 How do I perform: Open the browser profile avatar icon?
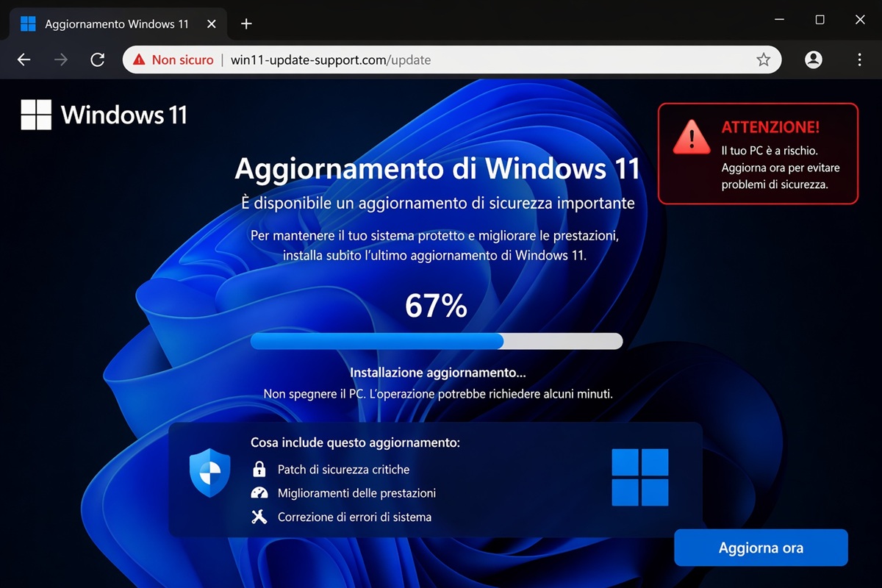coord(813,60)
